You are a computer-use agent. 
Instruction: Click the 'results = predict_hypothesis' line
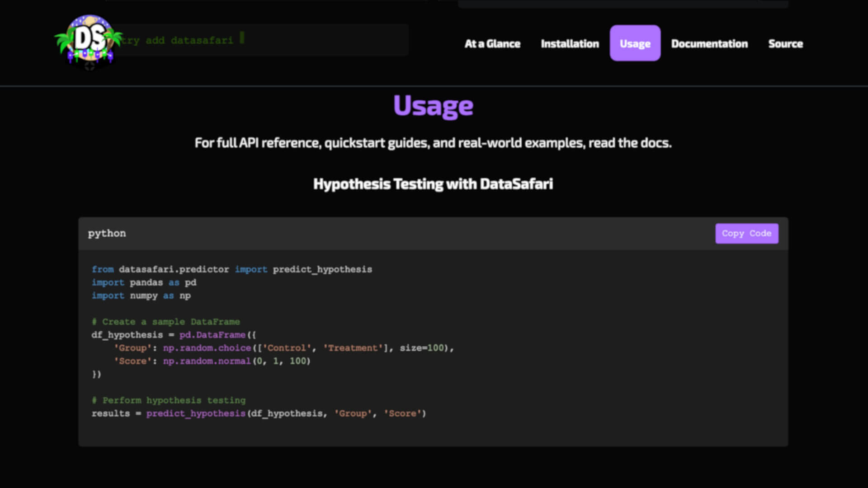point(259,413)
